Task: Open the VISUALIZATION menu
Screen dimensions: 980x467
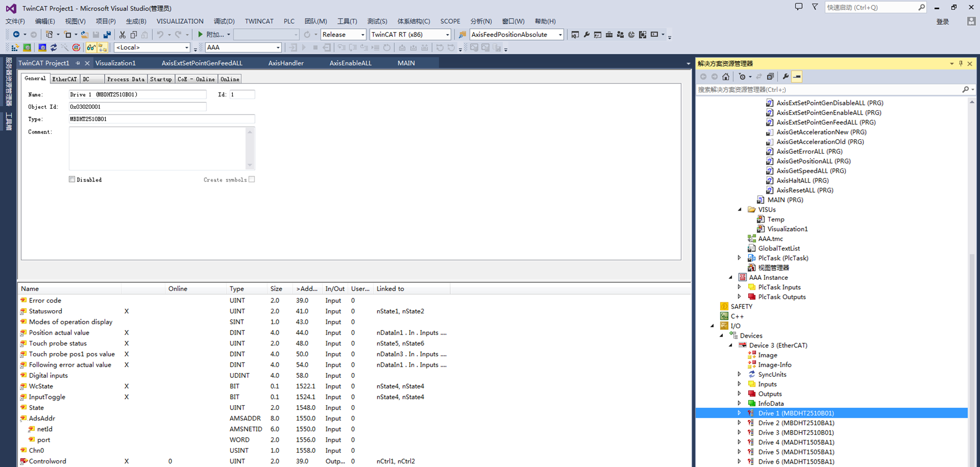Action: (x=180, y=21)
